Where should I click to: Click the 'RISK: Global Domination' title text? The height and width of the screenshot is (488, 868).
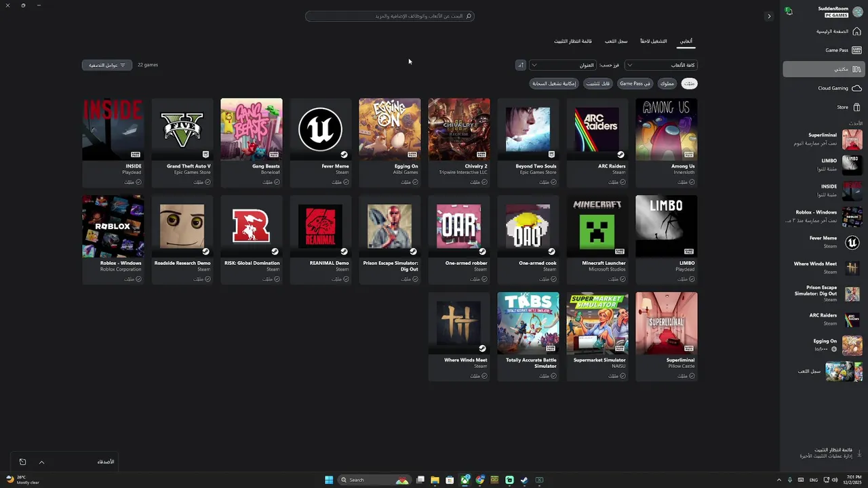pyautogui.click(x=252, y=263)
